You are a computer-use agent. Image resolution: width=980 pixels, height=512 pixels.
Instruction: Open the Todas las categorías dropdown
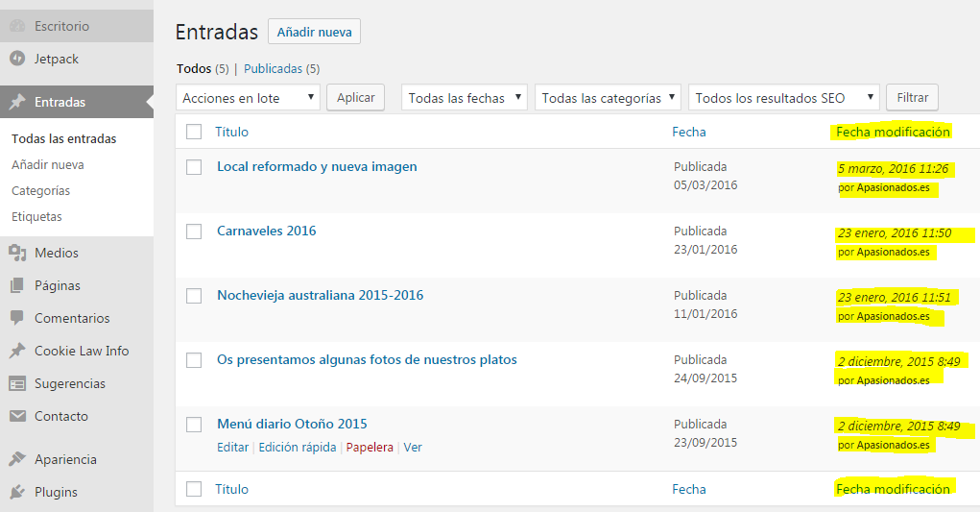click(608, 98)
